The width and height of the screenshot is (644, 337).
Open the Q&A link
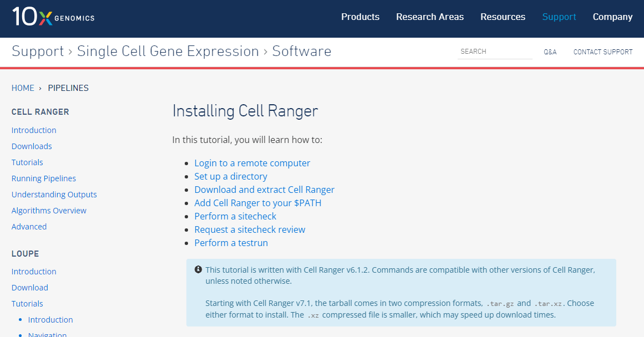(x=550, y=52)
